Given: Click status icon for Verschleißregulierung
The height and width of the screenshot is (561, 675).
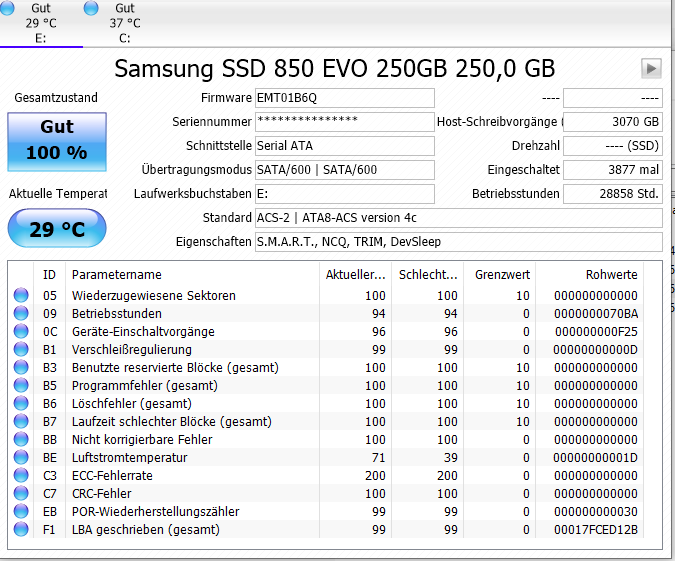Looking at the screenshot, I should (x=21, y=350).
